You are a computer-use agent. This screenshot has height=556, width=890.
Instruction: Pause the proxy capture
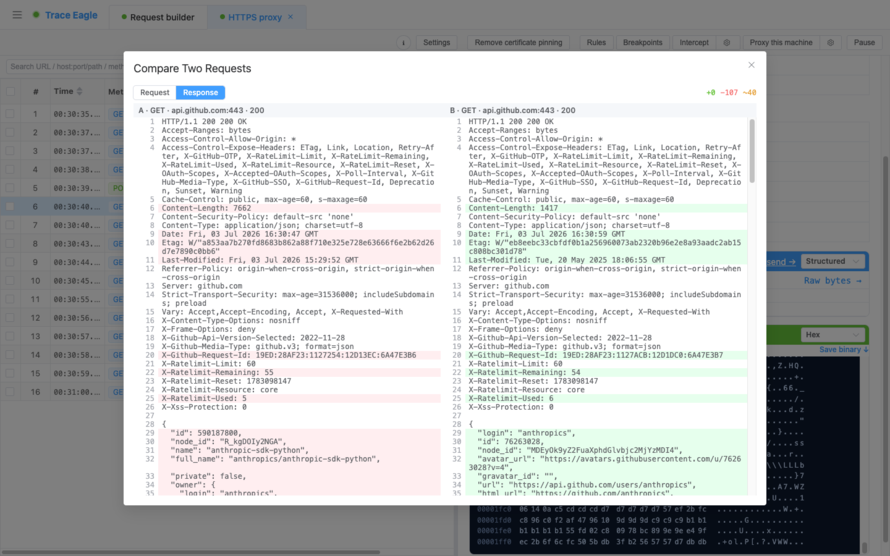(864, 43)
